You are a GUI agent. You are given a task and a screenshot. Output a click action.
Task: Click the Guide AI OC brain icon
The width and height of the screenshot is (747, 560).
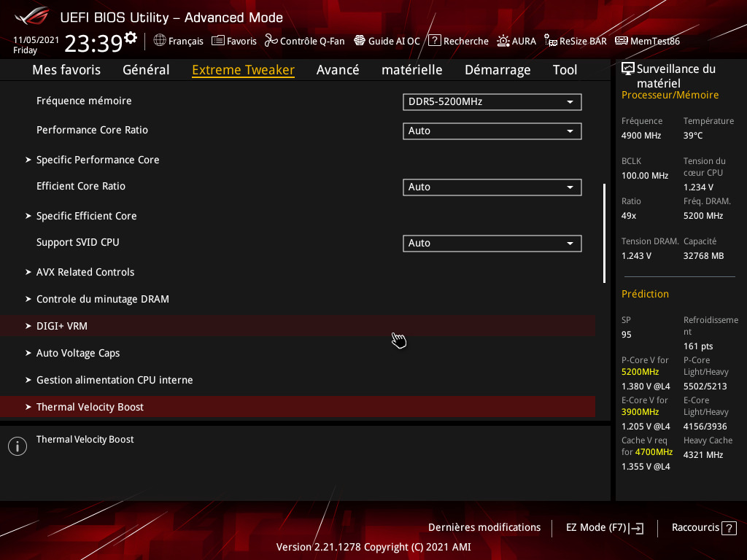pyautogui.click(x=360, y=41)
